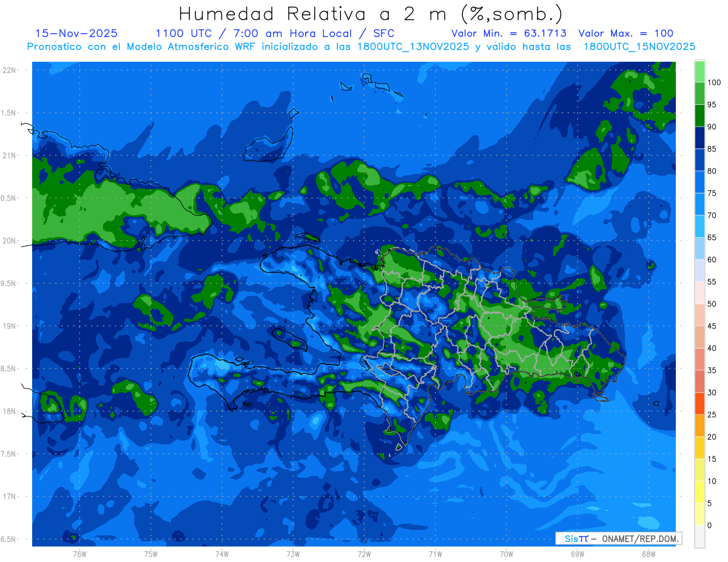Image resolution: width=728 pixels, height=562 pixels.
Task: Click the '73W' longitude label
Action: (x=293, y=554)
